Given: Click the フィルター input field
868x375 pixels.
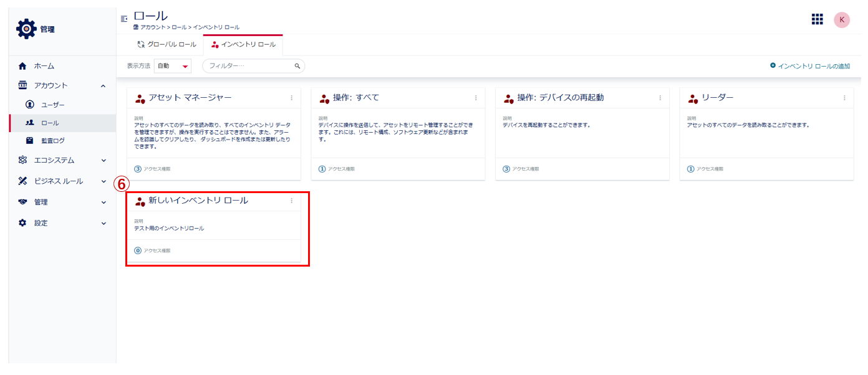Looking at the screenshot, I should [249, 66].
